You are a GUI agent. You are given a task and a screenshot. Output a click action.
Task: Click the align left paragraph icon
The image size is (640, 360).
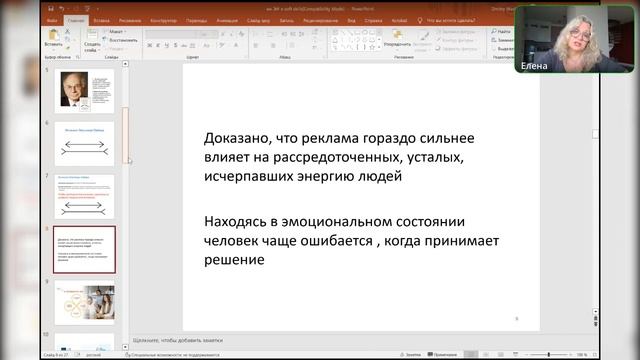click(x=255, y=45)
